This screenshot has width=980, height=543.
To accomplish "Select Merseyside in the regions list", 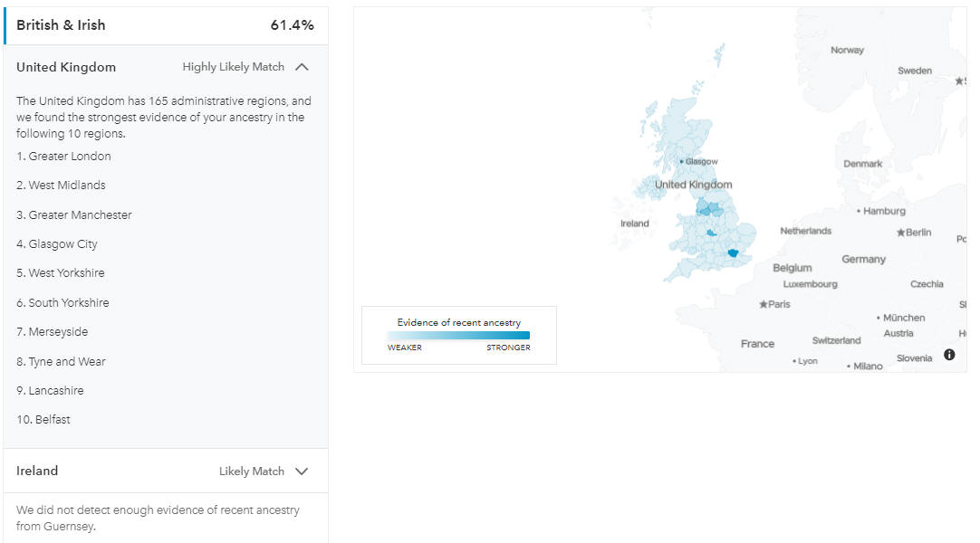I will click(x=53, y=332).
